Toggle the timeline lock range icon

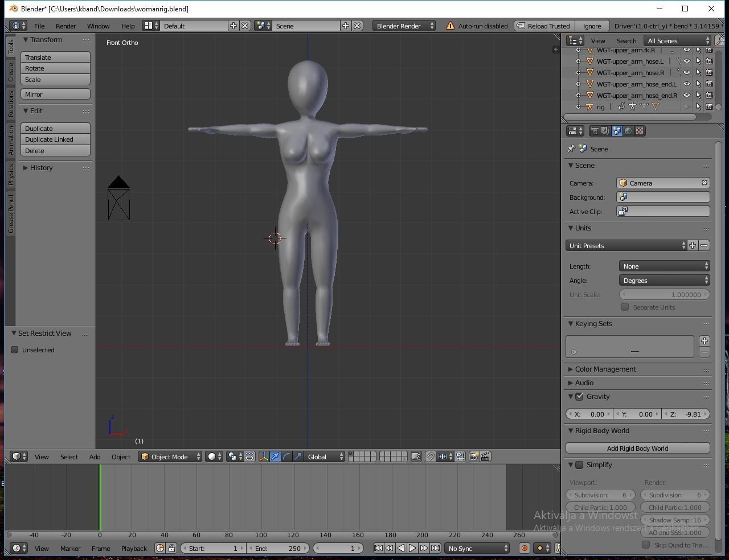click(x=171, y=548)
